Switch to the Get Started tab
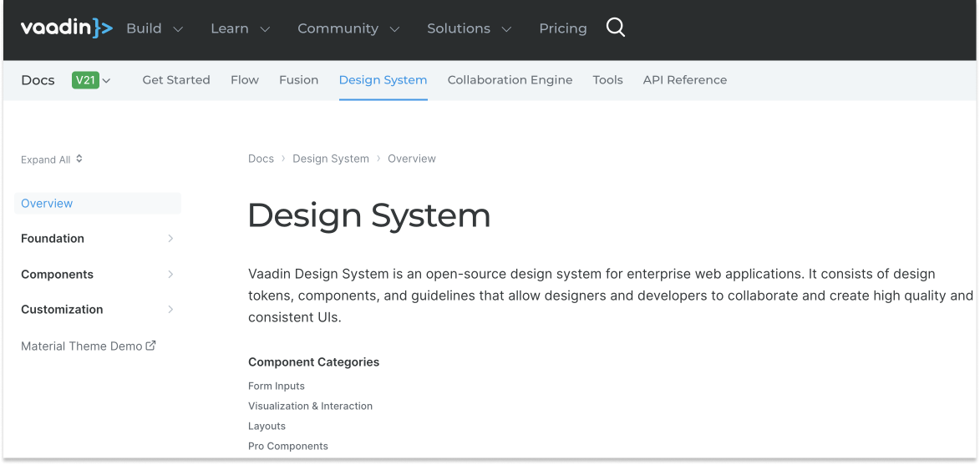 pos(176,80)
